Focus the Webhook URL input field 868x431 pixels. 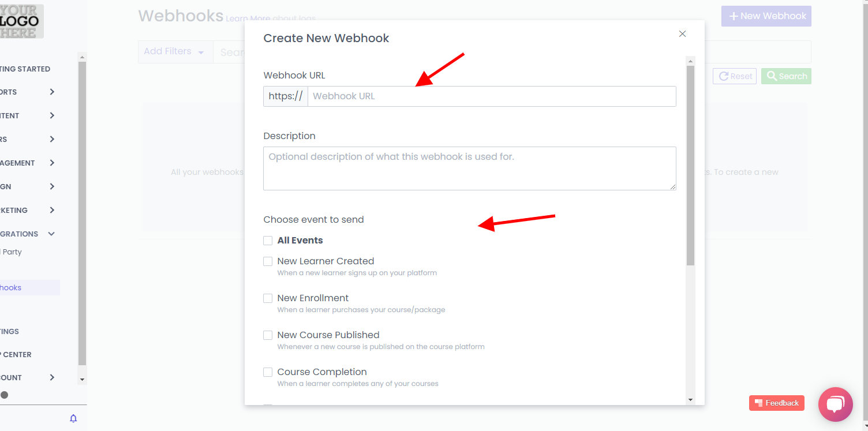[491, 96]
